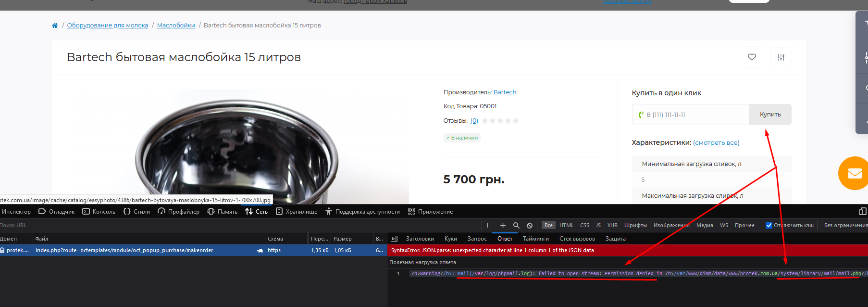
Task: Click the (смотреть все) characteristics link
Action: coord(716,143)
